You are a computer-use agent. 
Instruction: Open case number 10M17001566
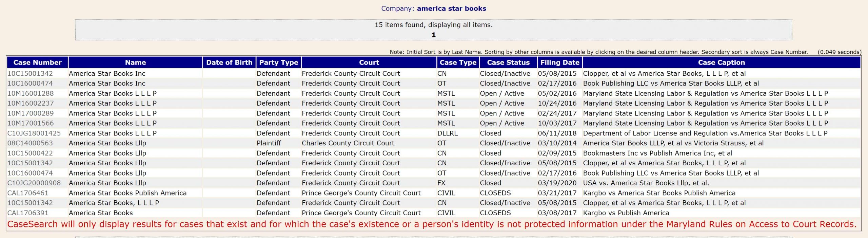(x=31, y=123)
